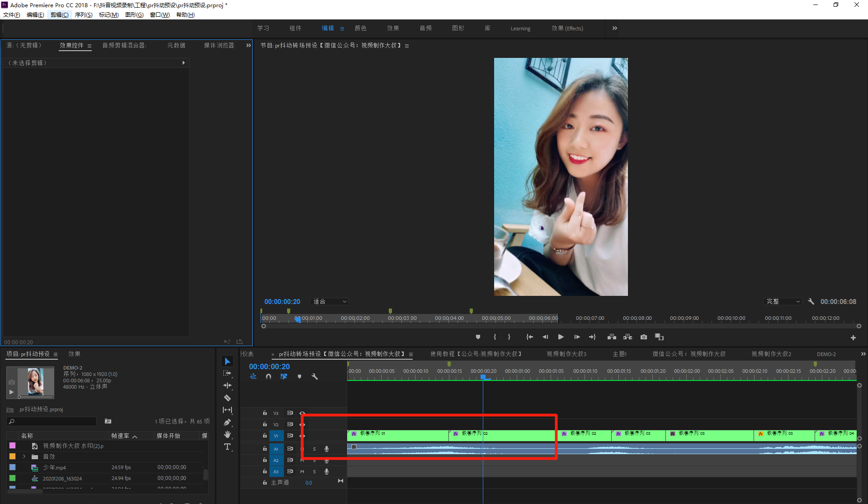The height and width of the screenshot is (504, 868).
Task: Toggle timeline snap magnet
Action: 269,376
